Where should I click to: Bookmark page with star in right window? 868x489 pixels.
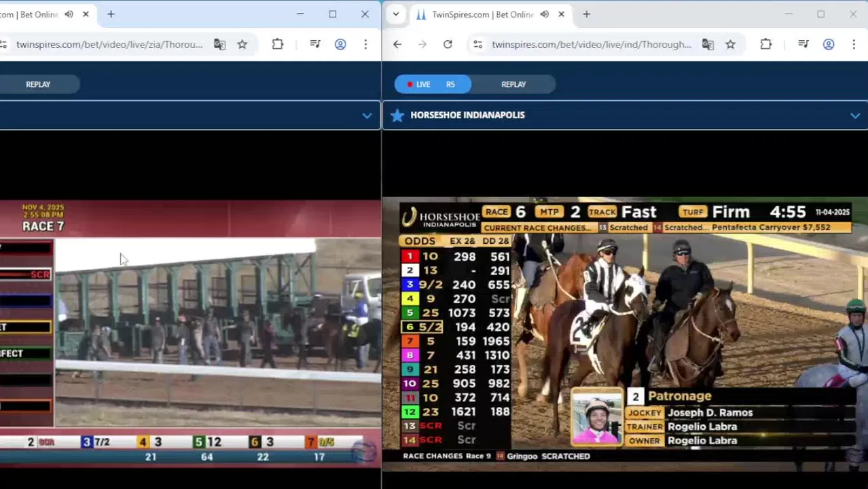[731, 44]
